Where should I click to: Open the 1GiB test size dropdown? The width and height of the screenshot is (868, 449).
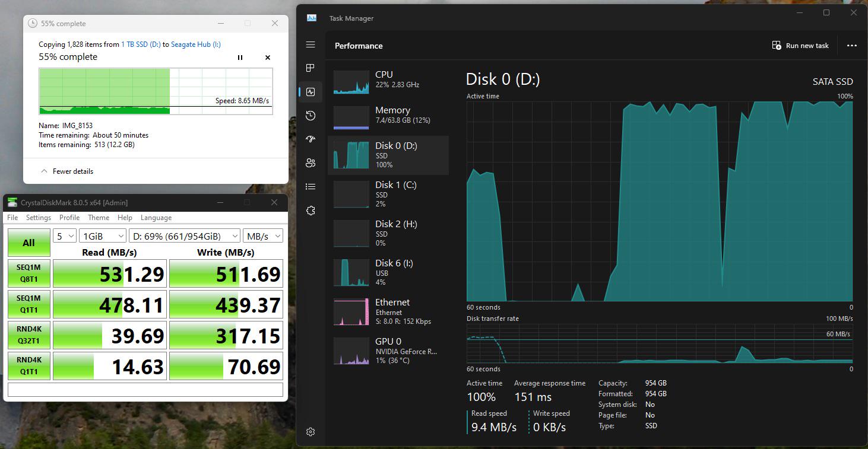[103, 236]
